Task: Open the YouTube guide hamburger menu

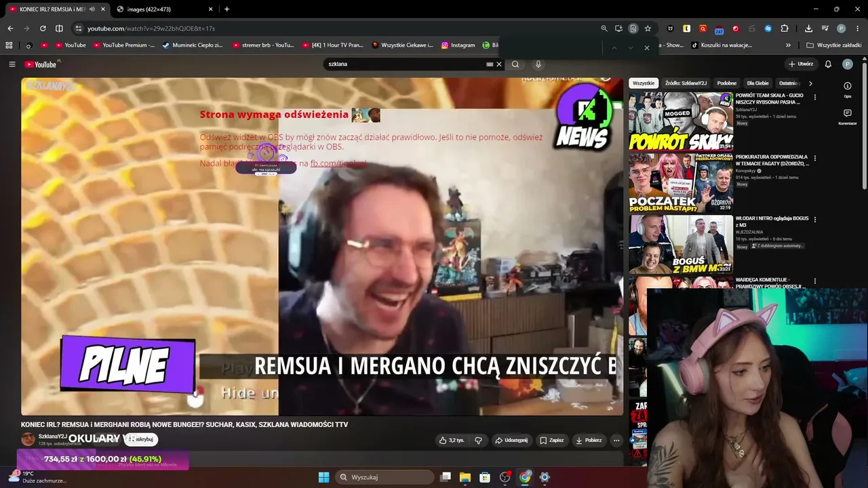Action: tap(12, 64)
